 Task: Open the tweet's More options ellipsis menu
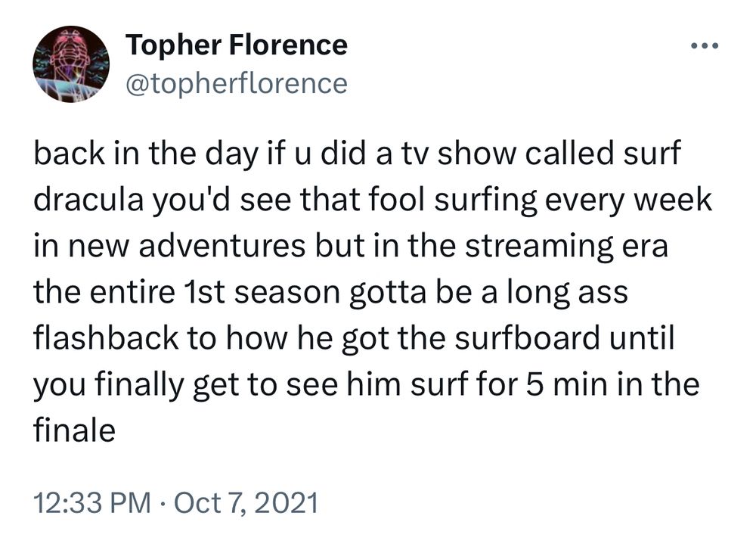pyautogui.click(x=706, y=45)
